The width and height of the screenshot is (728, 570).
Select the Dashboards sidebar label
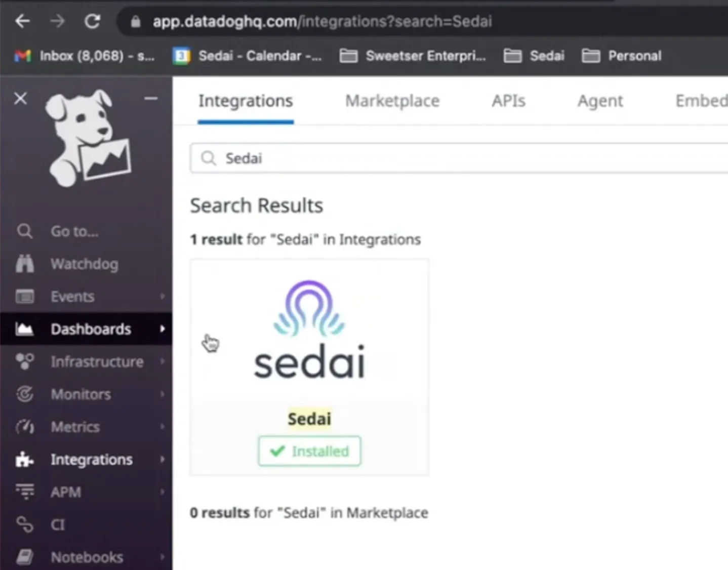point(91,329)
